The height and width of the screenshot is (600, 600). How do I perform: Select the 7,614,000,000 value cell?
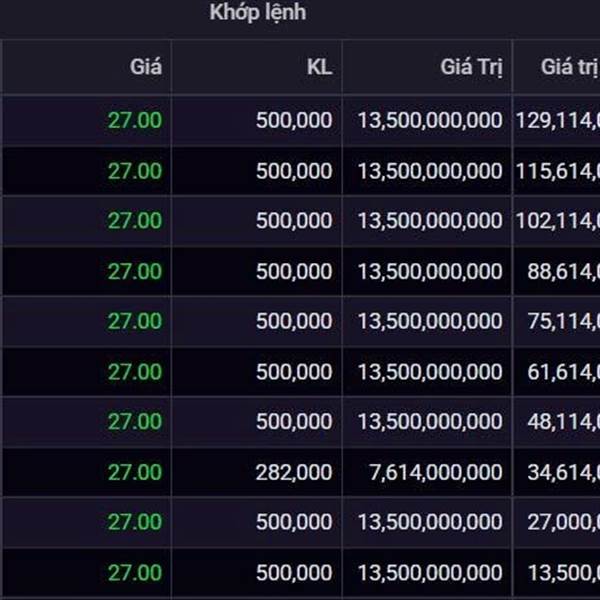coord(436,472)
